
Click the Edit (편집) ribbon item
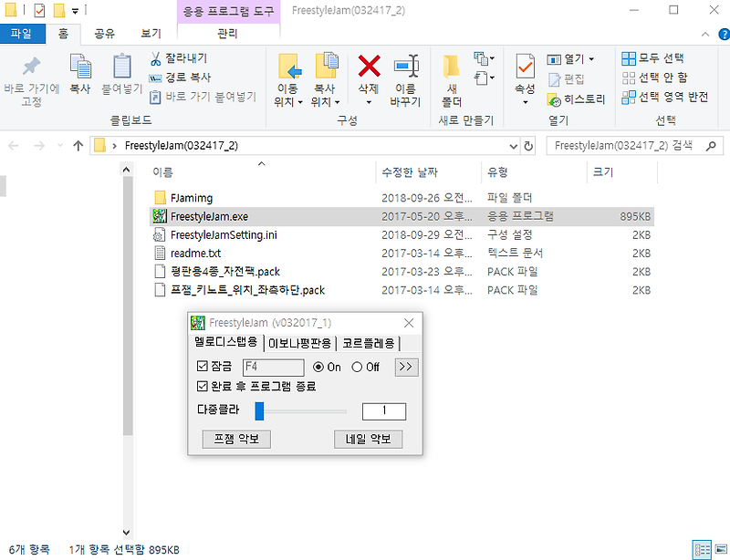(x=566, y=79)
